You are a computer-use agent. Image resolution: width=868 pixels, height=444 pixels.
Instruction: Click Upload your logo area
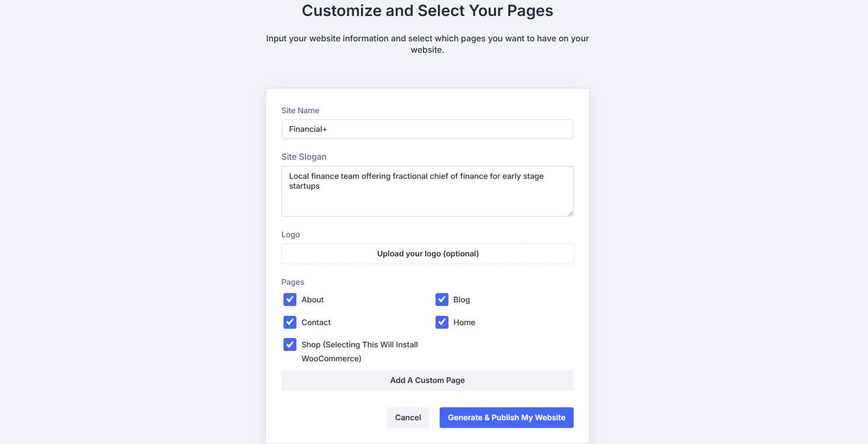427,253
